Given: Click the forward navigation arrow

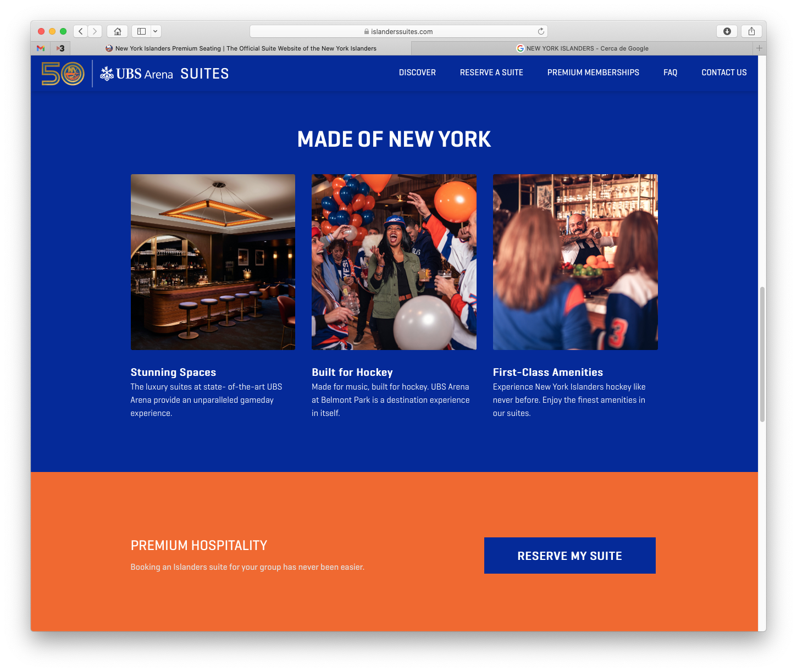Looking at the screenshot, I should (x=95, y=31).
